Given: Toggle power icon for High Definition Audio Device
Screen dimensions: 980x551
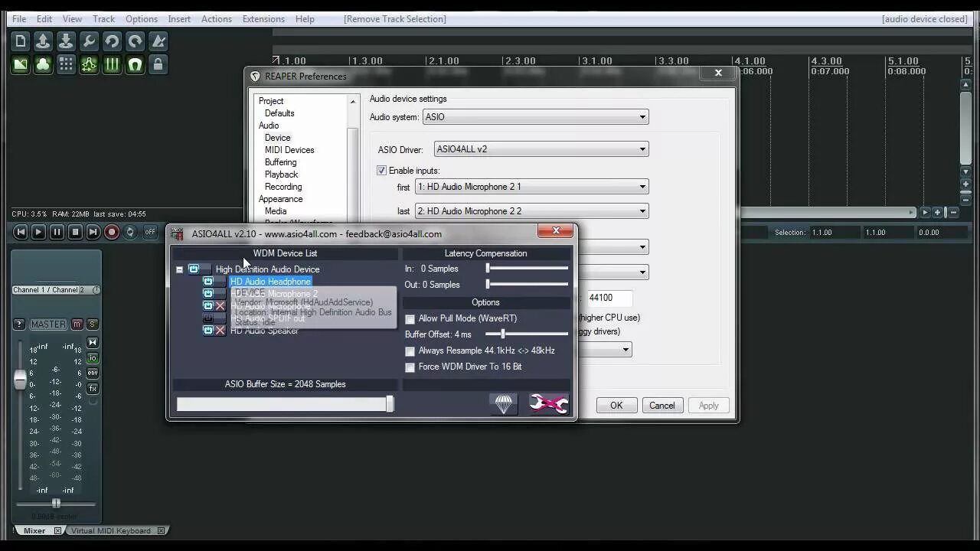Looking at the screenshot, I should tap(194, 269).
